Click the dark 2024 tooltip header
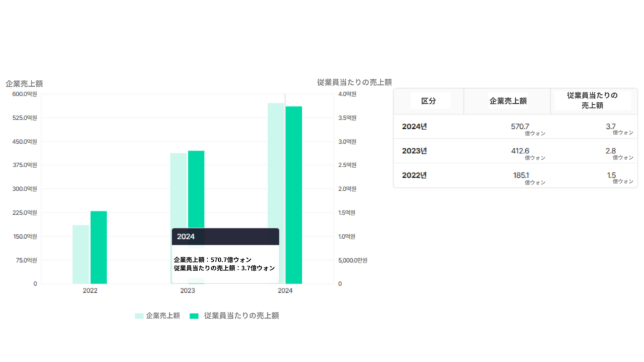This screenshot has width=644, height=362. click(x=225, y=237)
